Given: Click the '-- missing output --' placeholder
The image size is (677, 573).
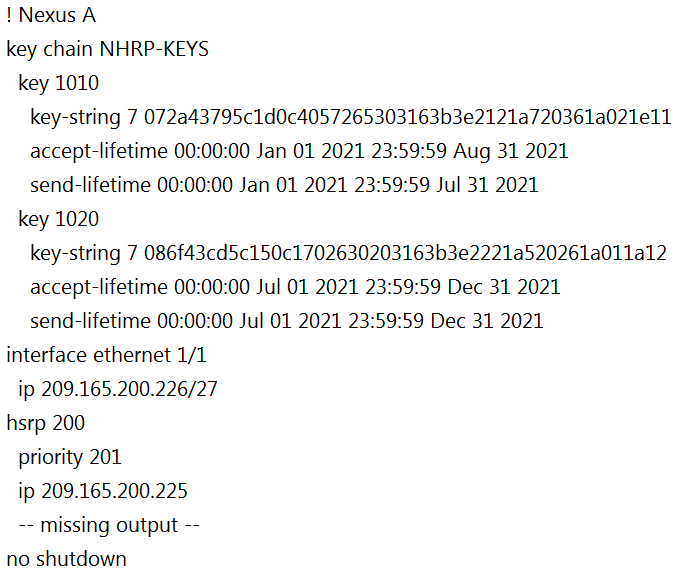Looking at the screenshot, I should [109, 526].
